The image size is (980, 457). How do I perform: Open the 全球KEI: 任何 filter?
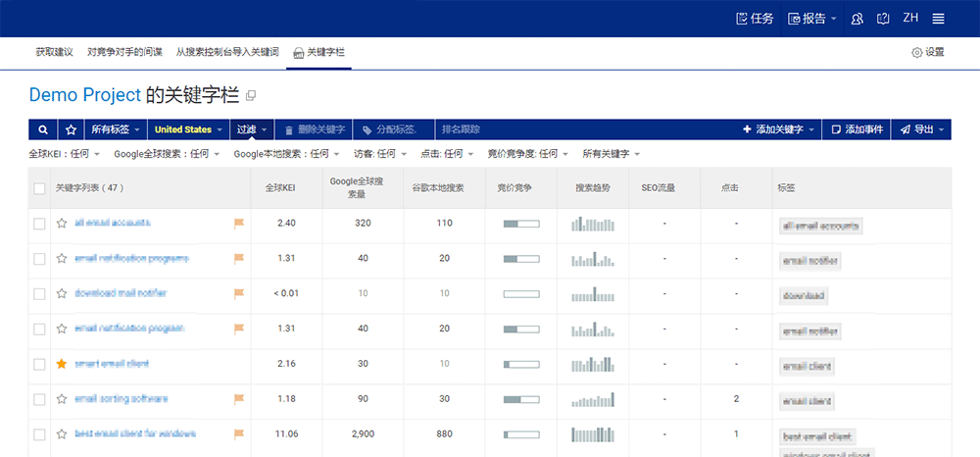(x=65, y=153)
